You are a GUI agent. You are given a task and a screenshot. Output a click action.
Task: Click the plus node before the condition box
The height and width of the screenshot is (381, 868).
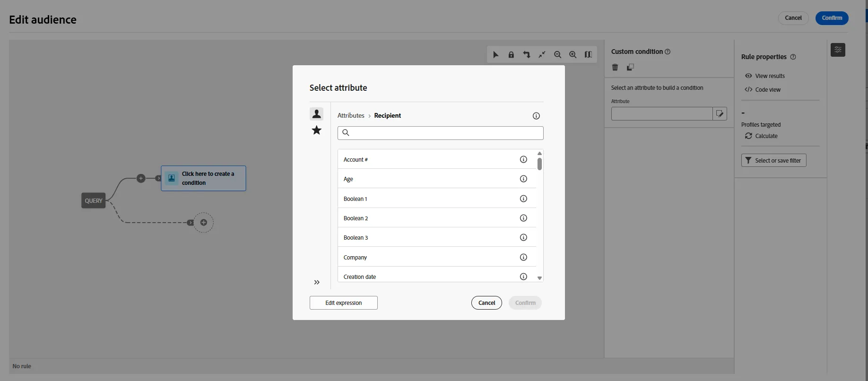click(x=141, y=178)
